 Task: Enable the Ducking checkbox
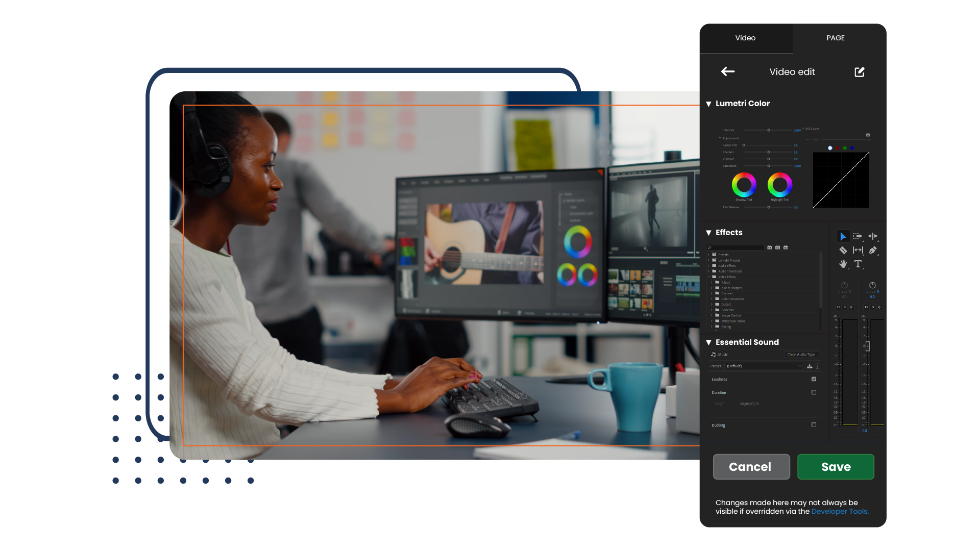tap(814, 424)
